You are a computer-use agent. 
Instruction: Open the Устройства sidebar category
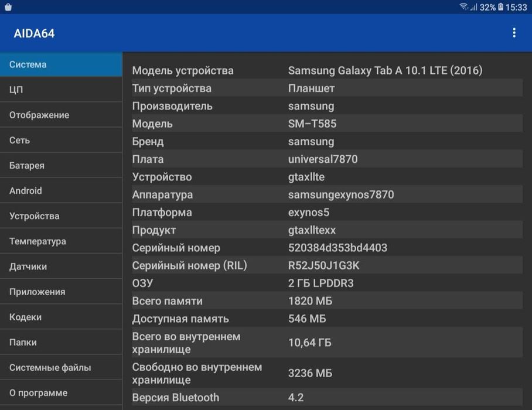point(61,216)
